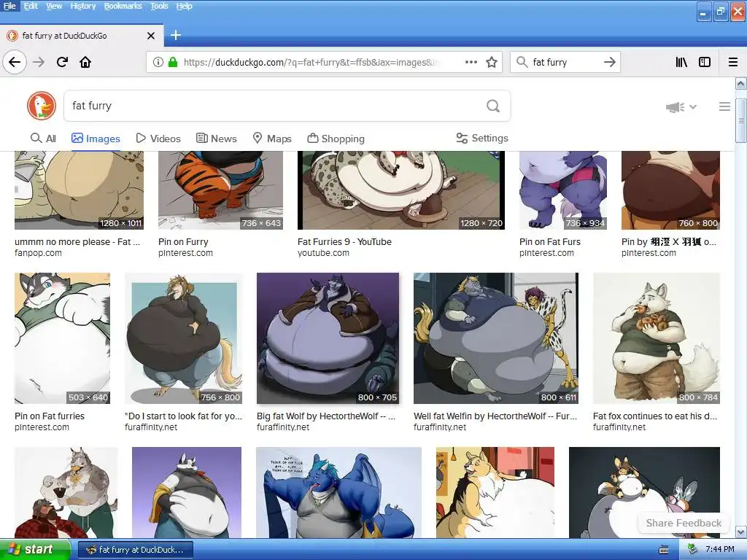Open the 'Fat Furries 9 - YouTube' link
This screenshot has width=747, height=560.
coord(344,242)
